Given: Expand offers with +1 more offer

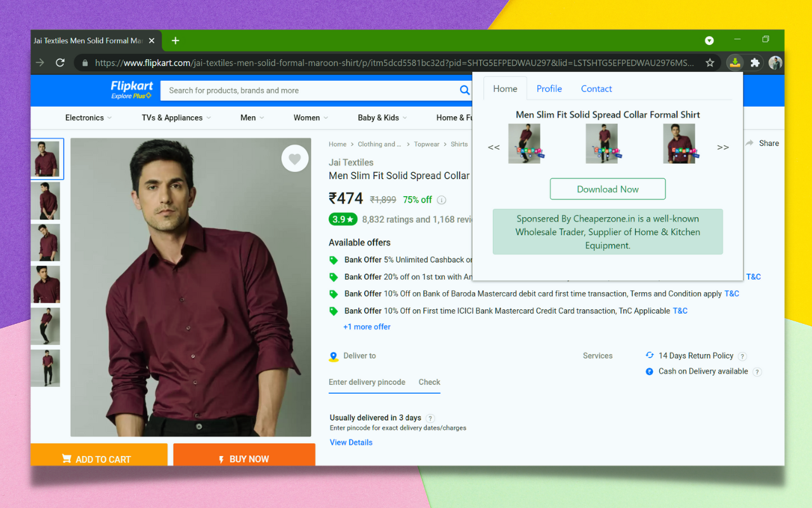Looking at the screenshot, I should (x=367, y=327).
